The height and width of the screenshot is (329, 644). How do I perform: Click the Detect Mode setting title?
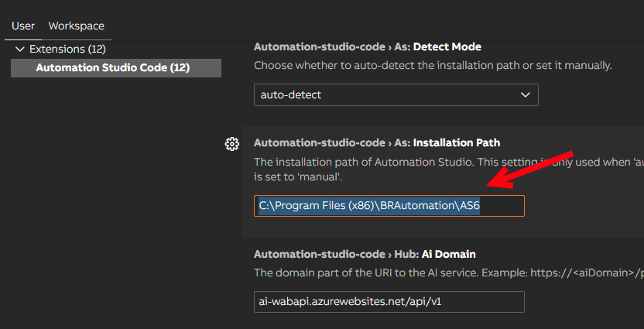click(x=368, y=46)
